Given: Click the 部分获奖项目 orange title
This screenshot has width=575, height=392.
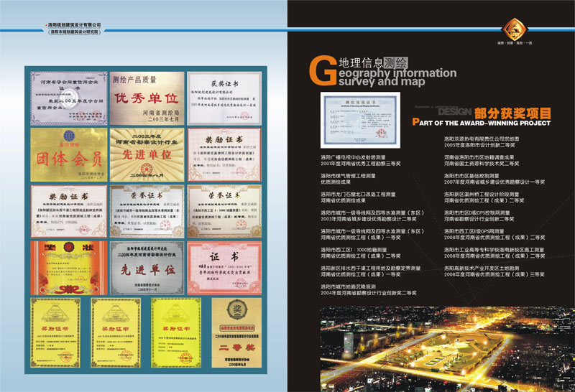Looking at the screenshot, I should [x=512, y=112].
